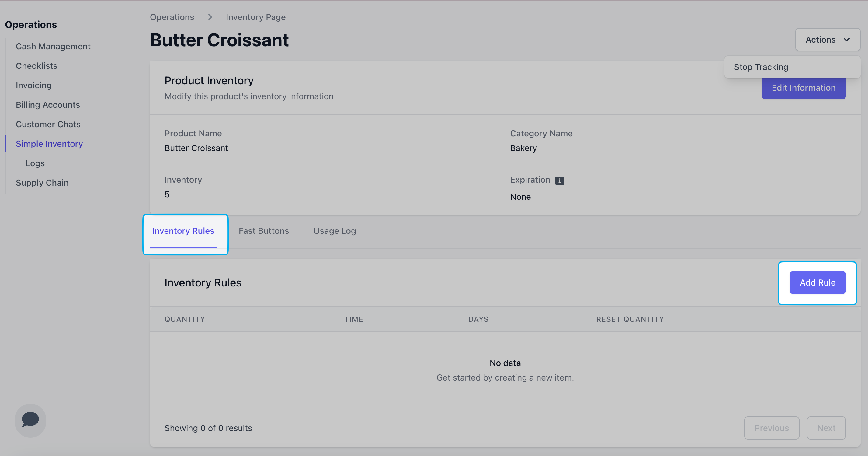Viewport: 868px width, 456px height.
Task: Open the Usage Log tab
Action: [334, 231]
